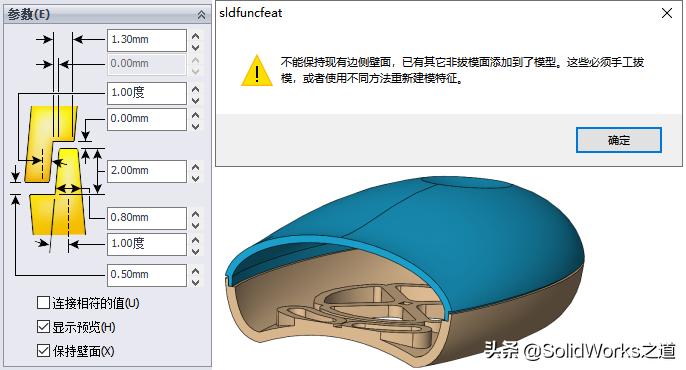Click the lower 1.00度 draft angle field
Viewport: 686px width, 370px height.
[147, 244]
